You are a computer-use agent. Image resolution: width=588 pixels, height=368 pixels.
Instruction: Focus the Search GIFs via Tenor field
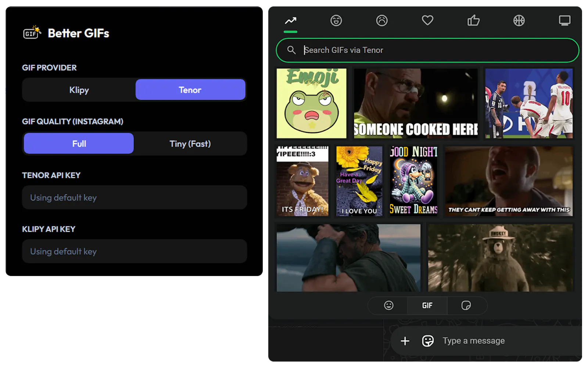pos(427,50)
